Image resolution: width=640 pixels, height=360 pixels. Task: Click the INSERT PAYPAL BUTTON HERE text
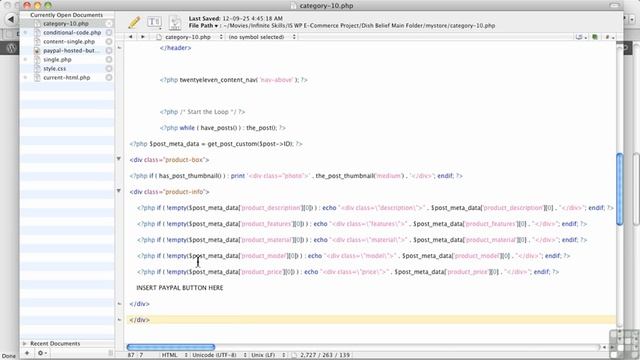pyautogui.click(x=180, y=288)
